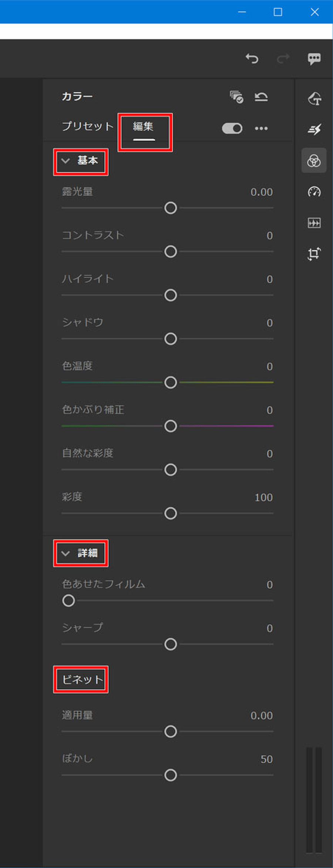Click the 色あせたフィルム value field
The height and width of the screenshot is (868, 333).
270,585
